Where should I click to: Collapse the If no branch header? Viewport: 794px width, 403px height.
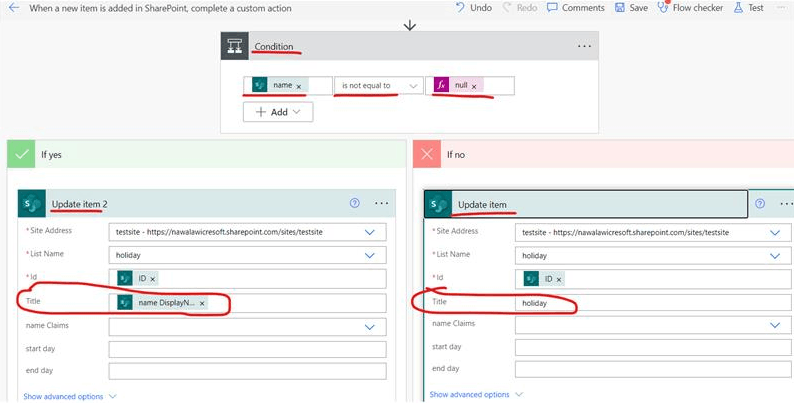pos(603,154)
